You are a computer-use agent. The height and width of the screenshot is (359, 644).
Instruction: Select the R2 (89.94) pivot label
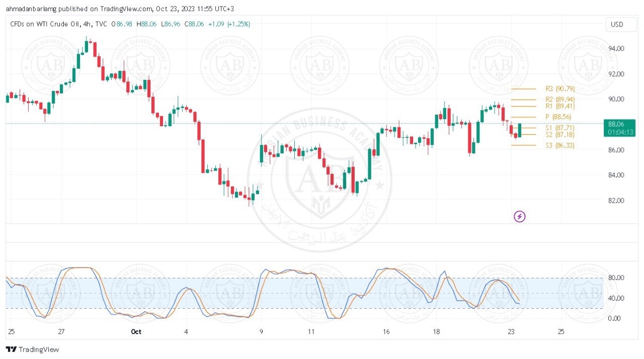(x=560, y=100)
